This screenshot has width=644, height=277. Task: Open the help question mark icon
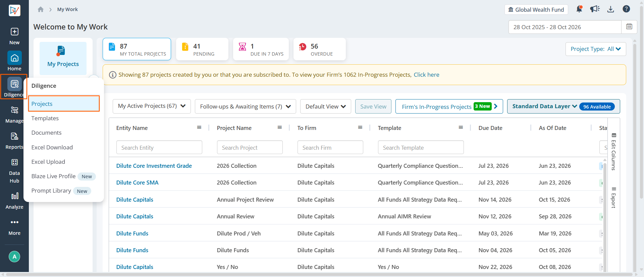coord(626,9)
